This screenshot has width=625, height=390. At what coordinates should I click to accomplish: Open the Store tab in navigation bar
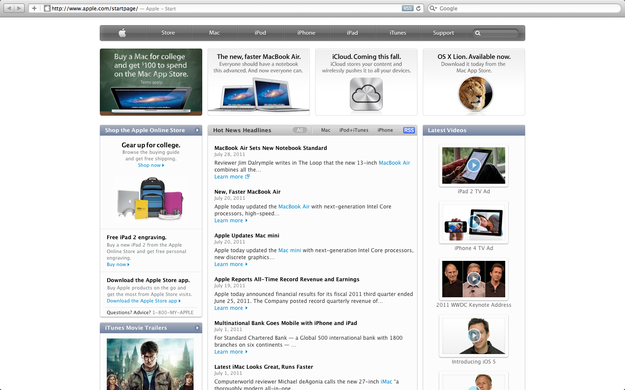(168, 33)
